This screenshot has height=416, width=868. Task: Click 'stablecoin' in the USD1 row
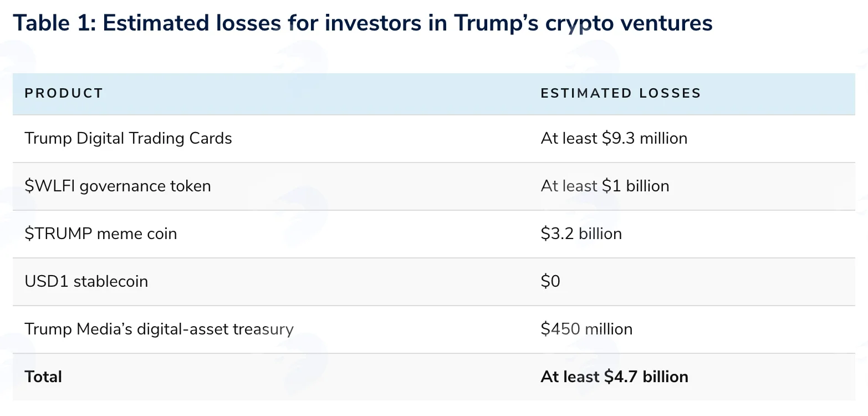110,281
